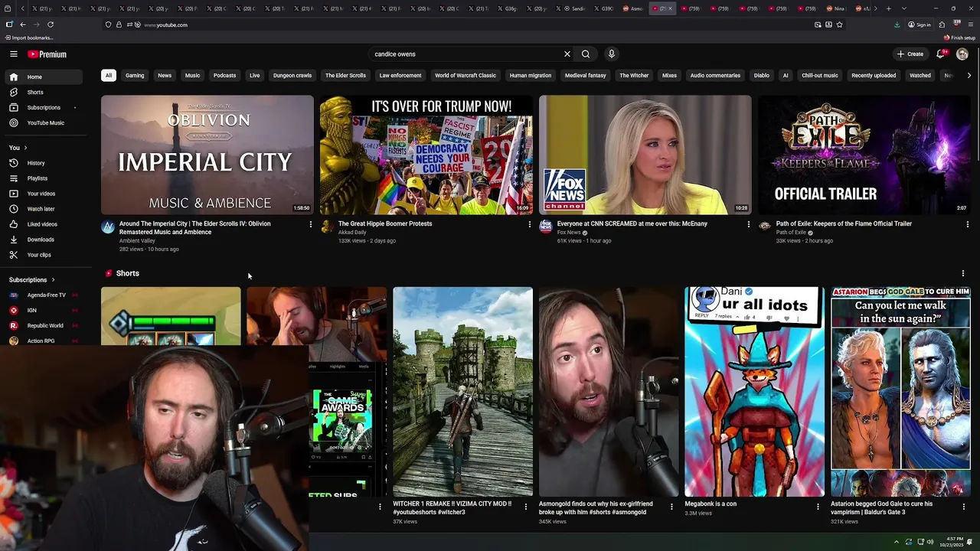Open the Akkad Daily channel link
The height and width of the screenshot is (551, 980).
(352, 233)
